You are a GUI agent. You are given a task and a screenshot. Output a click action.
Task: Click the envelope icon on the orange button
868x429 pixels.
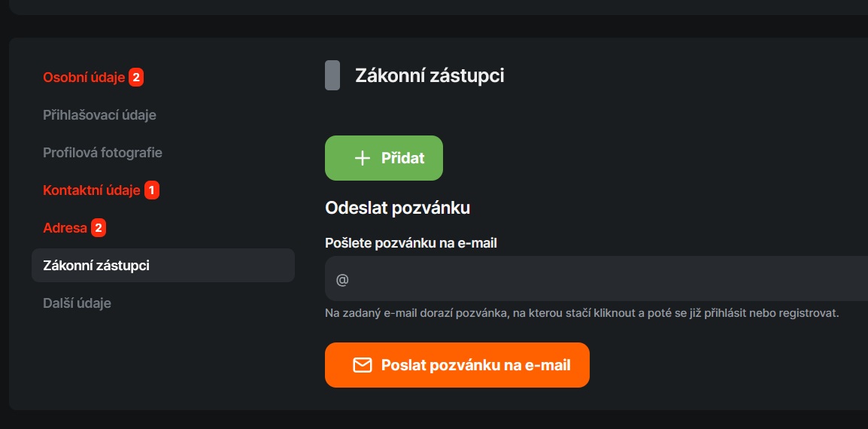coord(363,365)
